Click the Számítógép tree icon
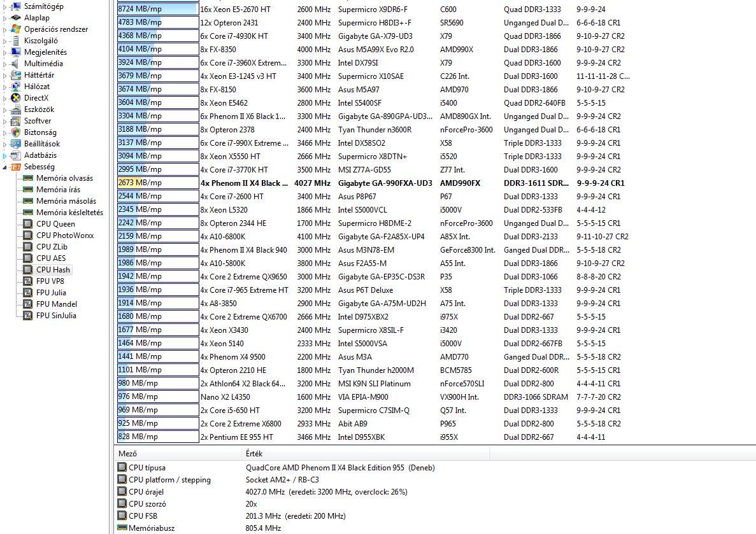Viewport: 756px width, 534px height. [x=16, y=6]
